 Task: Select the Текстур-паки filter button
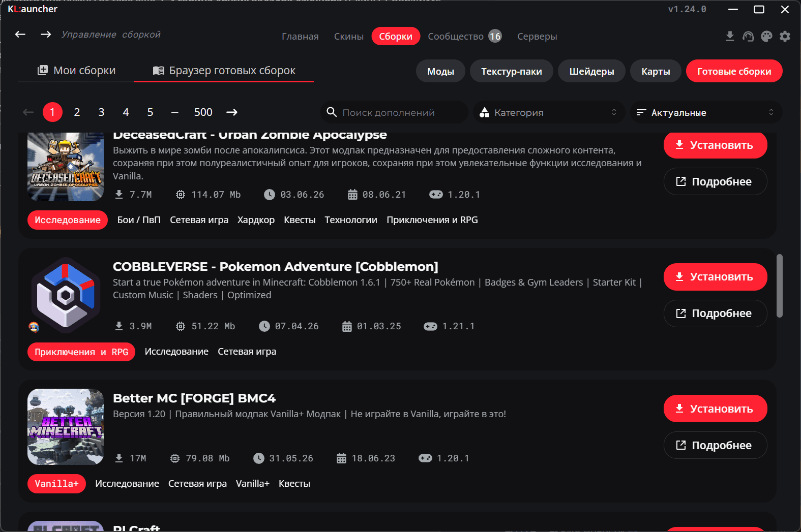[512, 71]
